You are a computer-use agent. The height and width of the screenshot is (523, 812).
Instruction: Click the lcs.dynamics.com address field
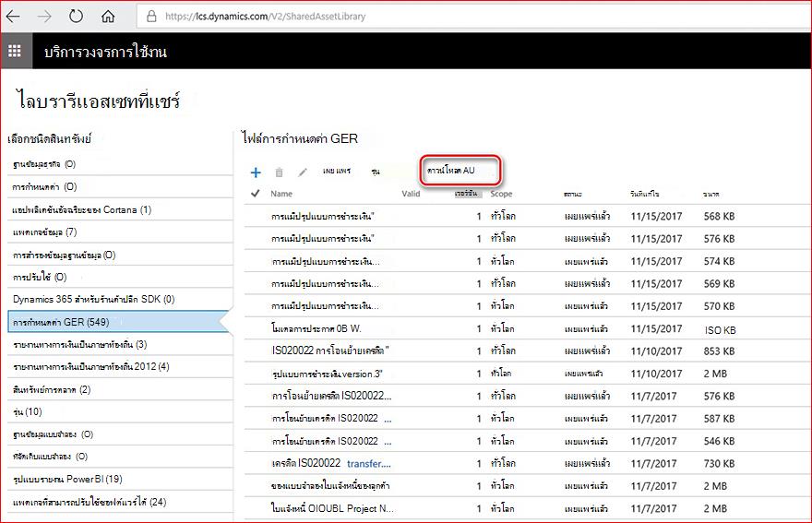click(x=474, y=16)
